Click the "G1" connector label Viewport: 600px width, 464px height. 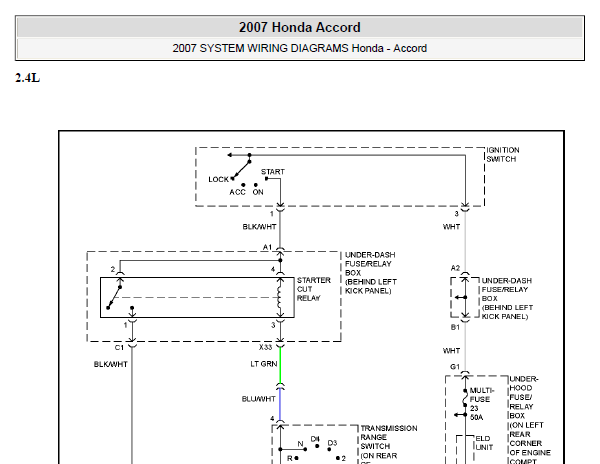pyautogui.click(x=455, y=367)
